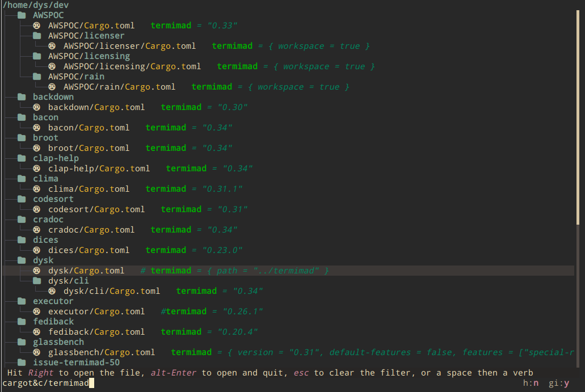Click the filter input showing cargot&c/termimad
This screenshot has height=392, width=585.
45,384
